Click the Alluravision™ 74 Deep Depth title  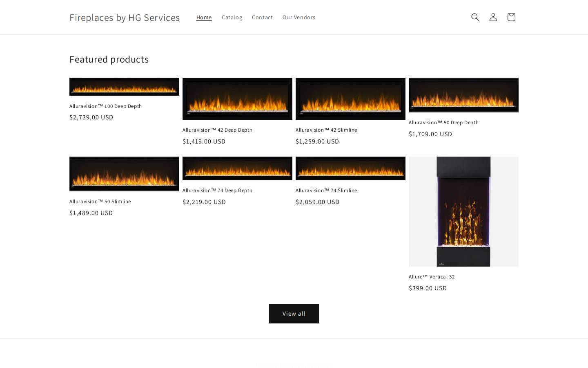tap(218, 191)
